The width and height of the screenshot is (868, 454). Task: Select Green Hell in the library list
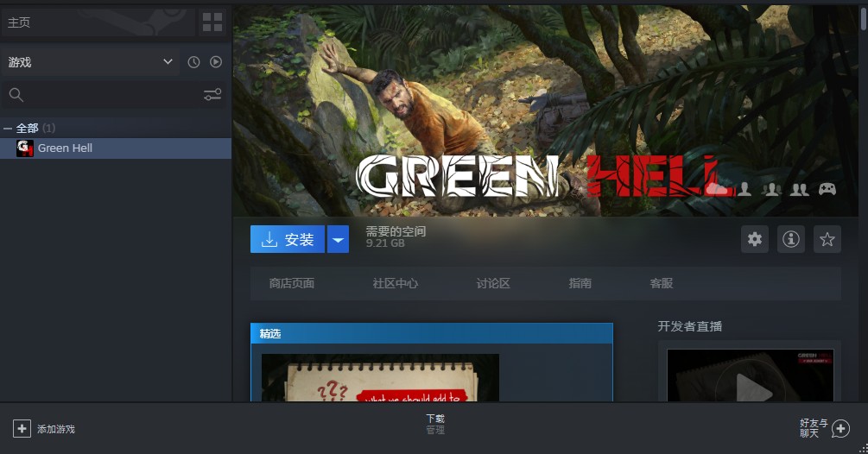tap(116, 148)
